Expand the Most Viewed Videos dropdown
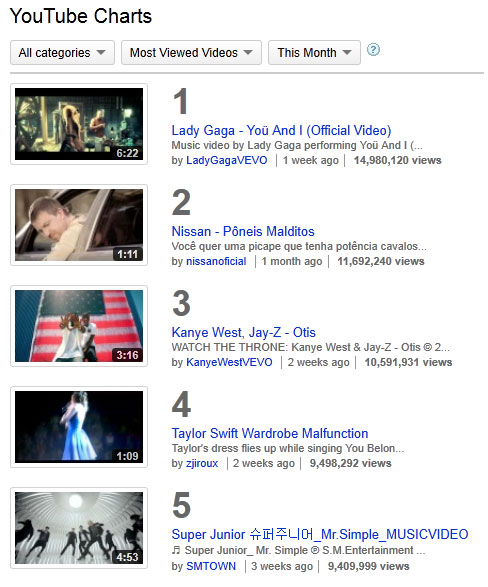Image resolution: width=488 pixels, height=587 pixels. pos(191,53)
